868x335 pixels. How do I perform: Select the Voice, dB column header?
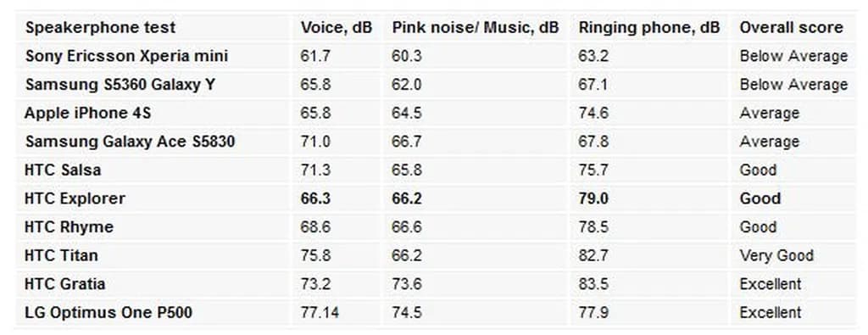click(x=337, y=28)
